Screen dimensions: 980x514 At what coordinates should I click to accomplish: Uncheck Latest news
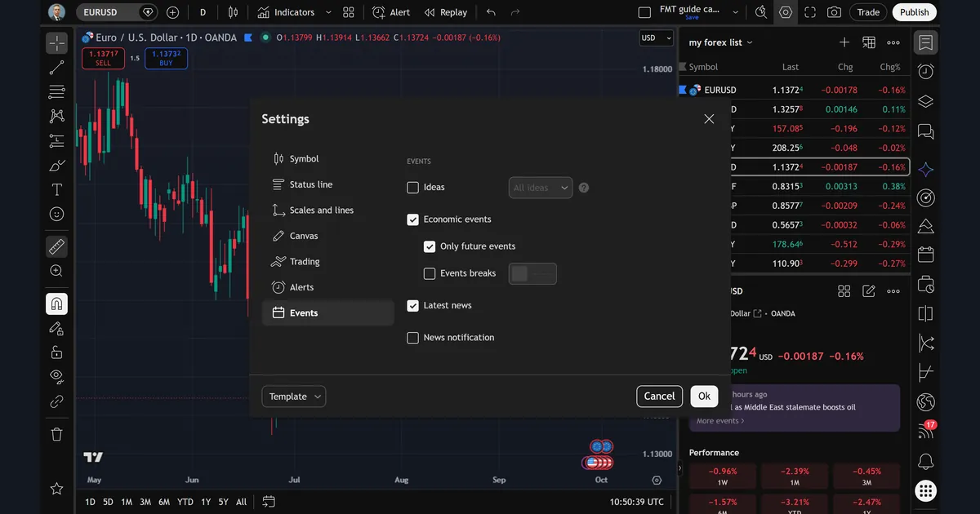pos(412,305)
